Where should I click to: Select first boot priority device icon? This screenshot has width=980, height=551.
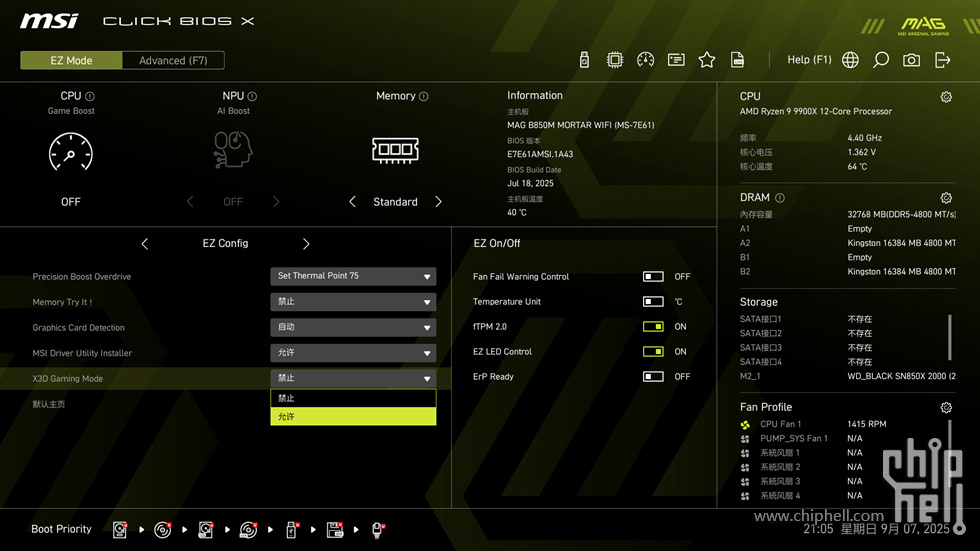120,530
